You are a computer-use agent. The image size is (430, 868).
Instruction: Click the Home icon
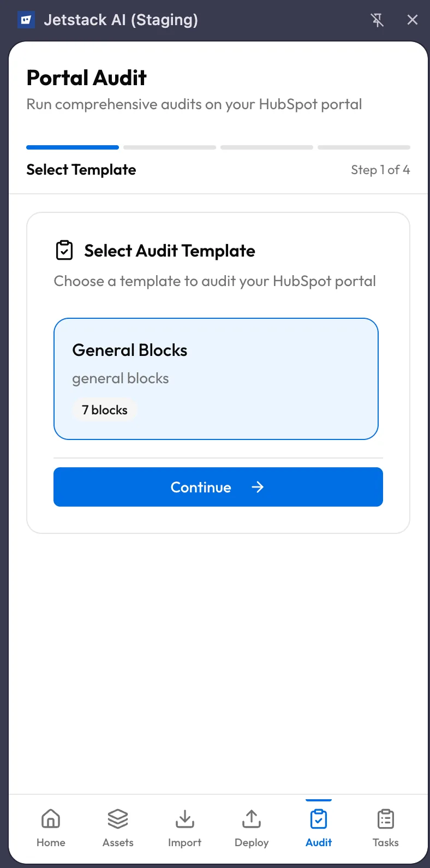coord(50,819)
